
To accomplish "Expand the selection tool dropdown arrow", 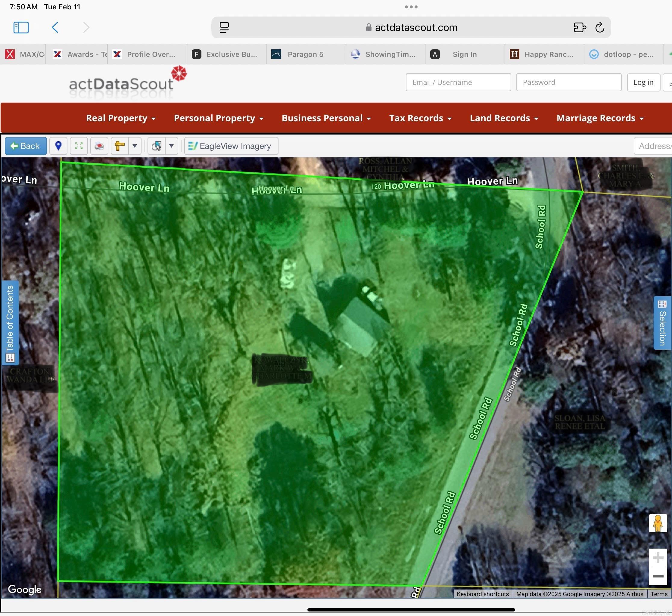I will click(x=171, y=146).
